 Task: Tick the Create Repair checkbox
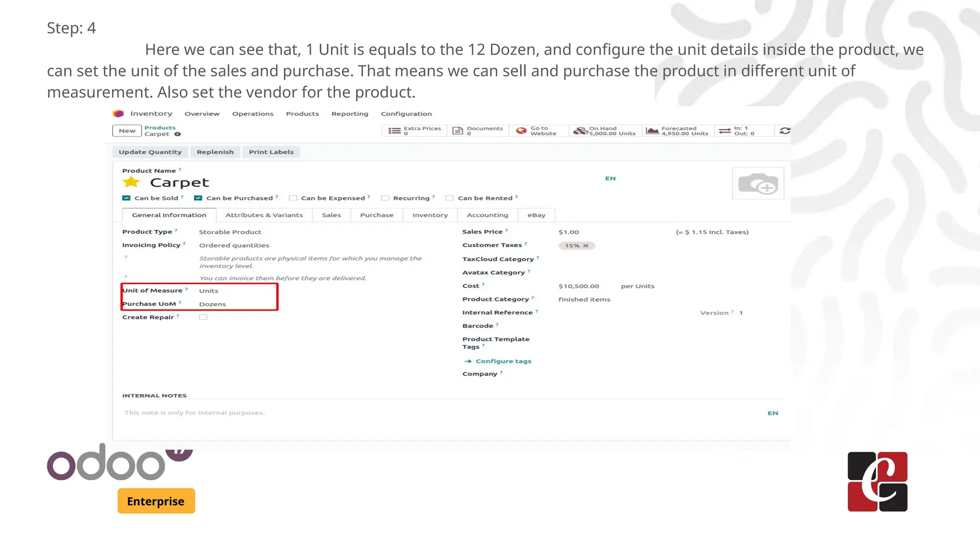click(203, 317)
